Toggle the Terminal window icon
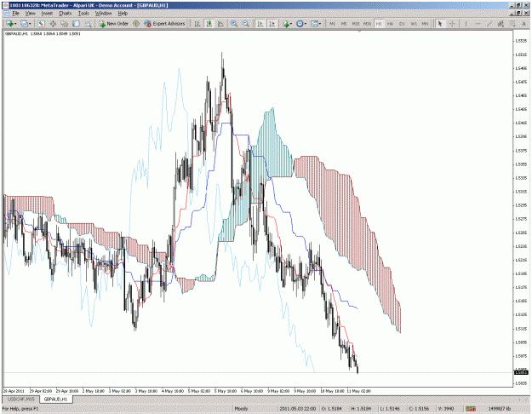This screenshot has width=532, height=414. [x=76, y=24]
